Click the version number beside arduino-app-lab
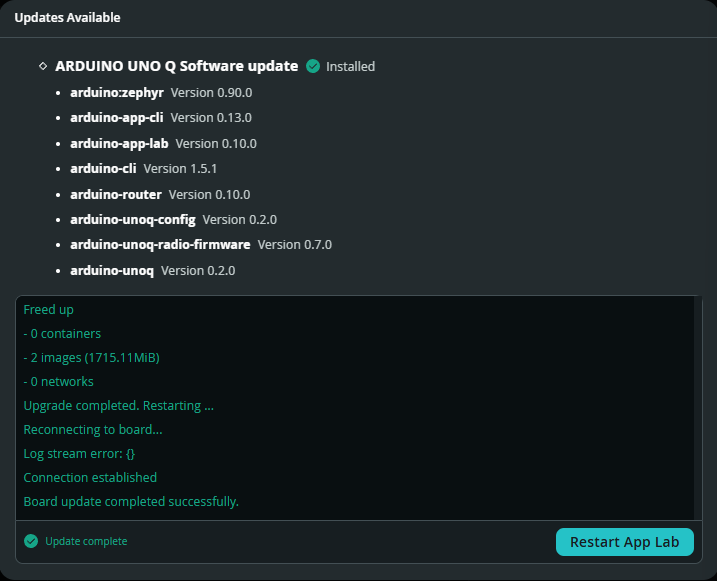Screen dimensions: 717x581 (x=216, y=144)
